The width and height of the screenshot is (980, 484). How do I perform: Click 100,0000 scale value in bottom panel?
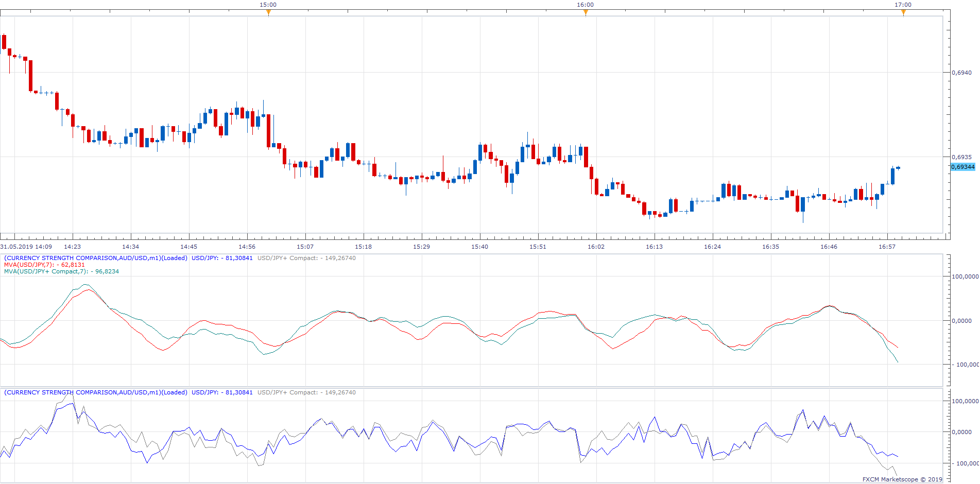tap(965, 401)
